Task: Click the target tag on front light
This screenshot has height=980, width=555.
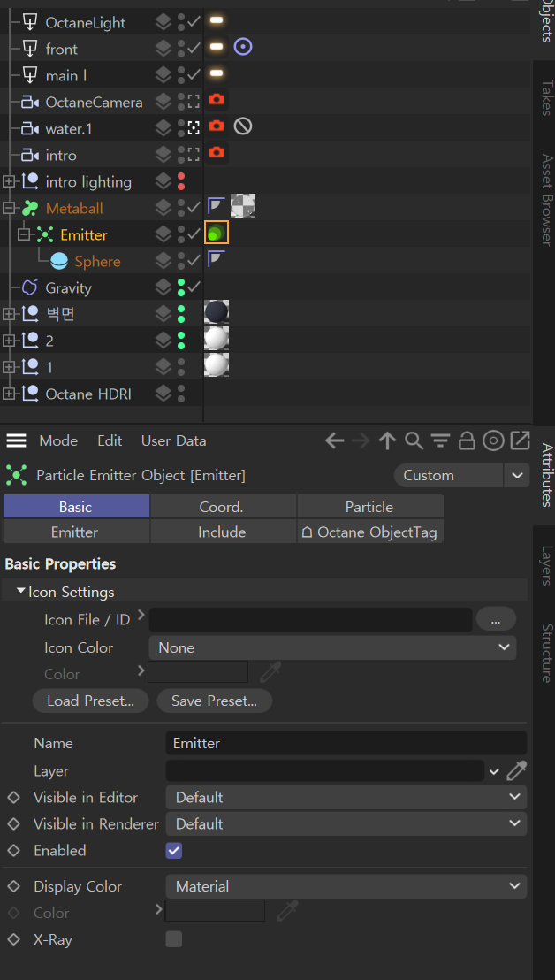Action: click(243, 47)
